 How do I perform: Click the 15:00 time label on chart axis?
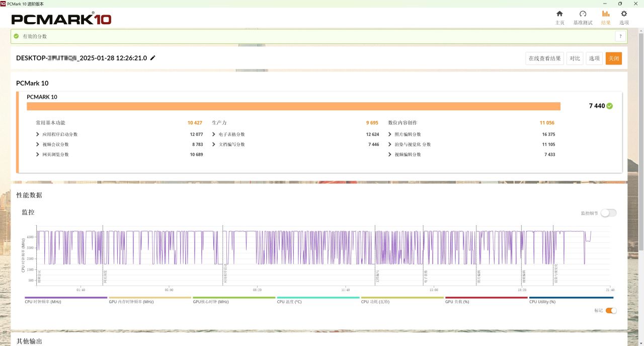pyautogui.click(x=434, y=290)
